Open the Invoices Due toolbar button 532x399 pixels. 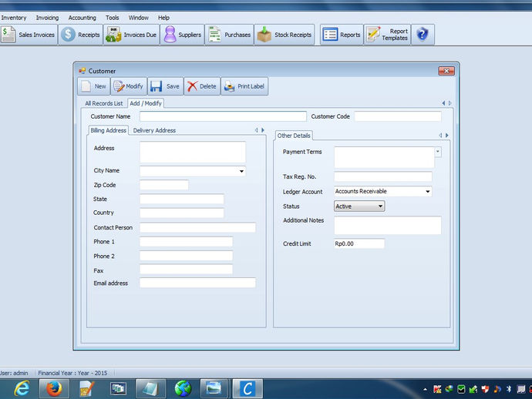[x=131, y=35]
